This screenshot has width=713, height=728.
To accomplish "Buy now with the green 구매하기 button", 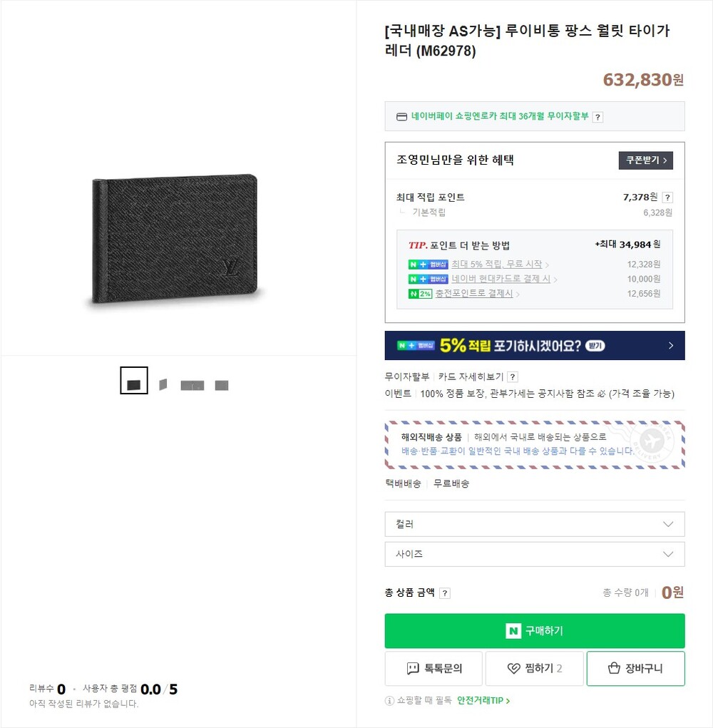I will (x=535, y=630).
